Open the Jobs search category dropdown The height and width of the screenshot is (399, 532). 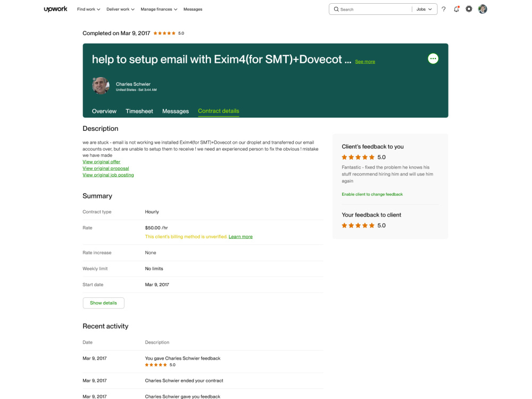(424, 9)
